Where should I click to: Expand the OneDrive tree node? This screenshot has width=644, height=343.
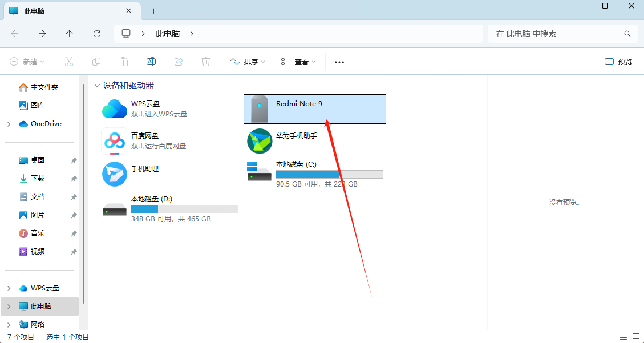point(9,124)
